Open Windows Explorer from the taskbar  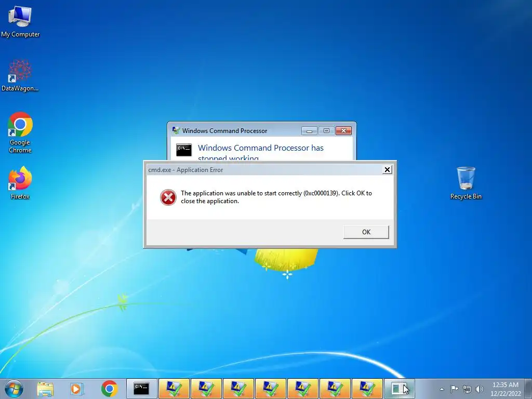45,389
